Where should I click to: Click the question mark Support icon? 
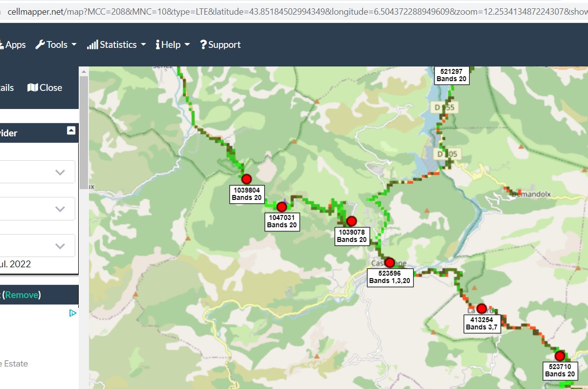tap(203, 44)
